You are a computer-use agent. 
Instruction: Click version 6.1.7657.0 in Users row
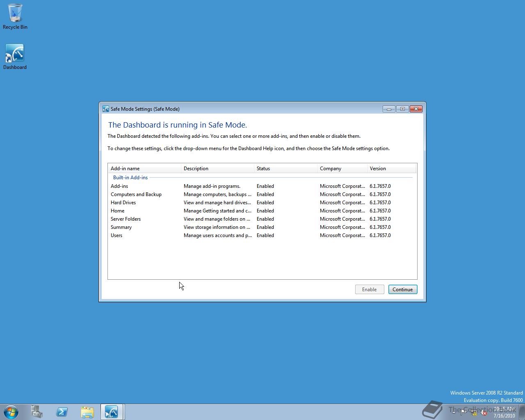point(380,235)
